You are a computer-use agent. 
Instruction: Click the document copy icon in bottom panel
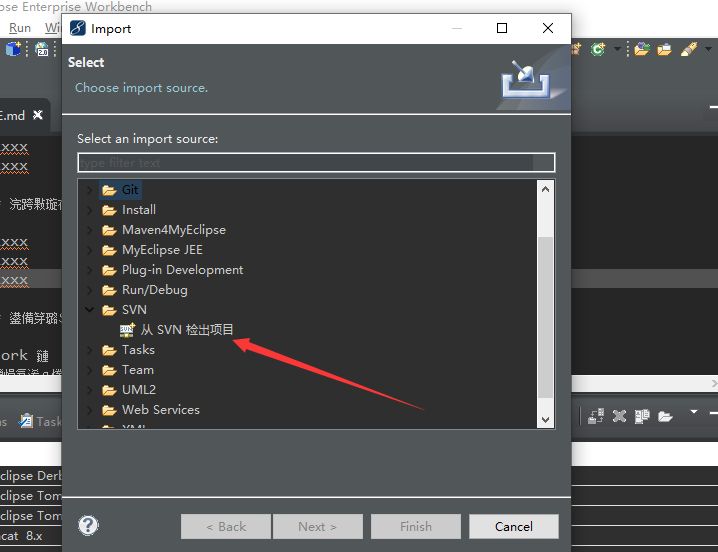642,416
